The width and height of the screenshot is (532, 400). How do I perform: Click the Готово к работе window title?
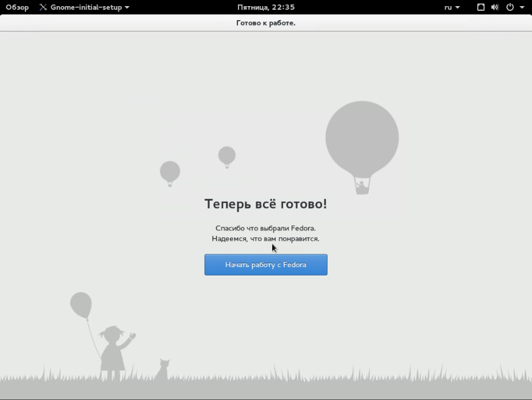(265, 23)
